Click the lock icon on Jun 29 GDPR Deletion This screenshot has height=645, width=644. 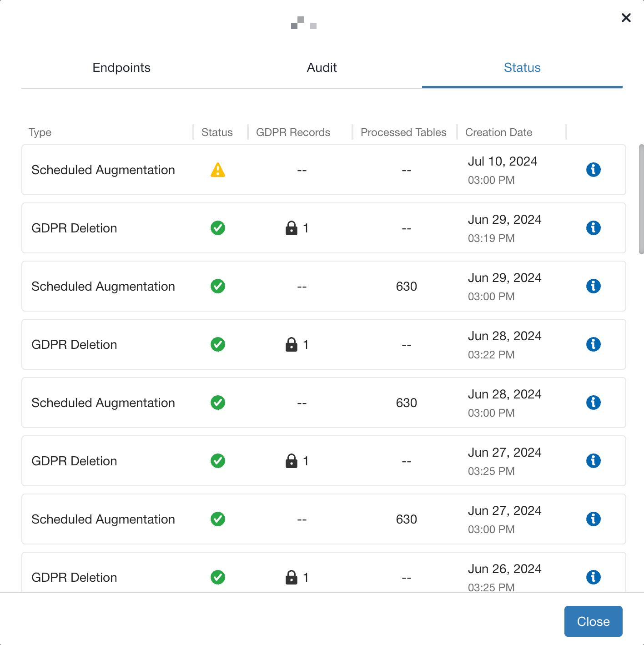(291, 228)
